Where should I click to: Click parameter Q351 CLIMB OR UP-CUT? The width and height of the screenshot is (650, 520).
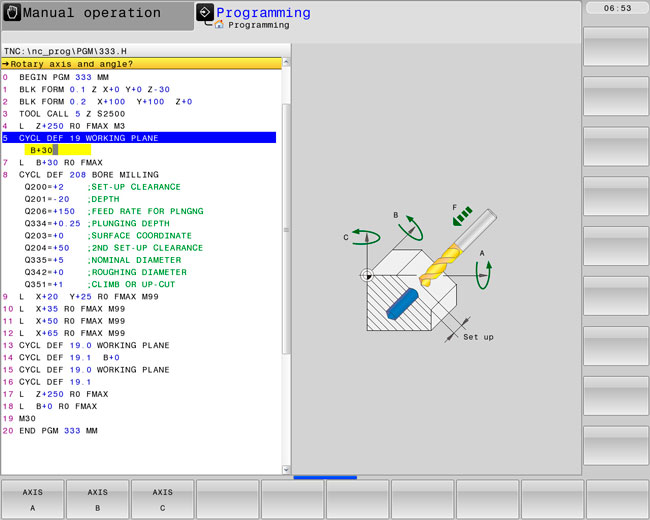click(x=99, y=284)
